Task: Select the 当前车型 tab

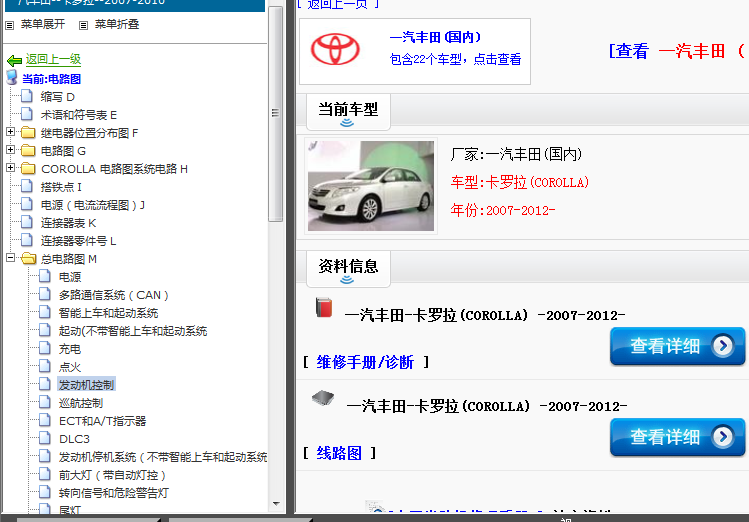Action: tap(348, 112)
